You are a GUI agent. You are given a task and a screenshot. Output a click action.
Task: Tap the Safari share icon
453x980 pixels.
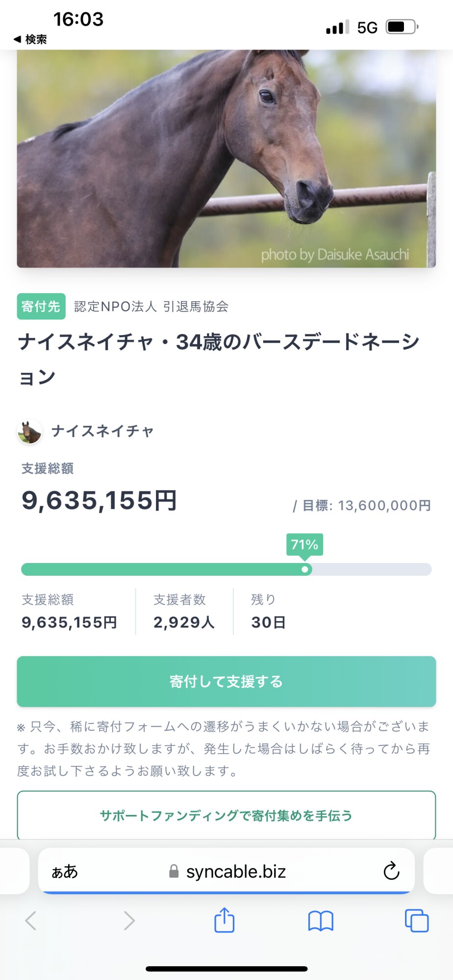pos(225,920)
